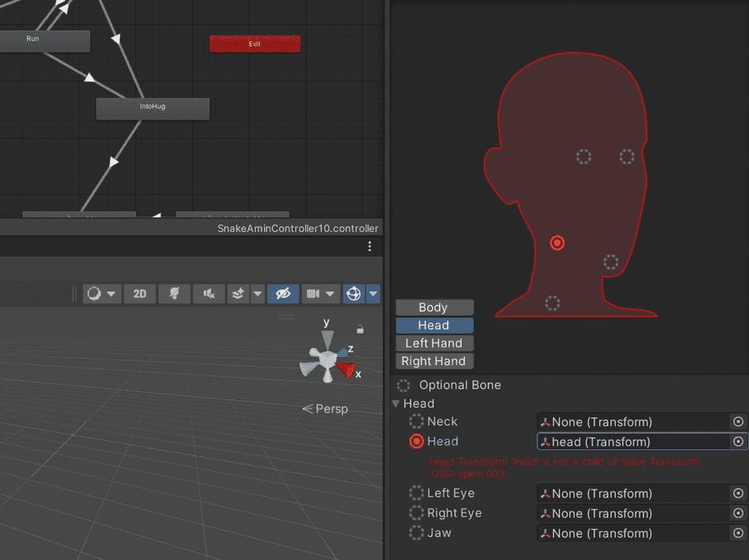The height and width of the screenshot is (560, 749).
Task: Open object picker for Right Eye bone
Action: click(x=739, y=513)
